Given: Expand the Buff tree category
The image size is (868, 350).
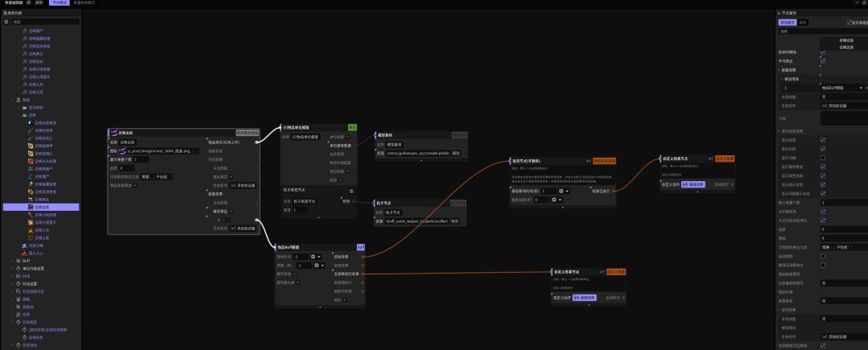Looking at the screenshot, I should [x=12, y=261].
